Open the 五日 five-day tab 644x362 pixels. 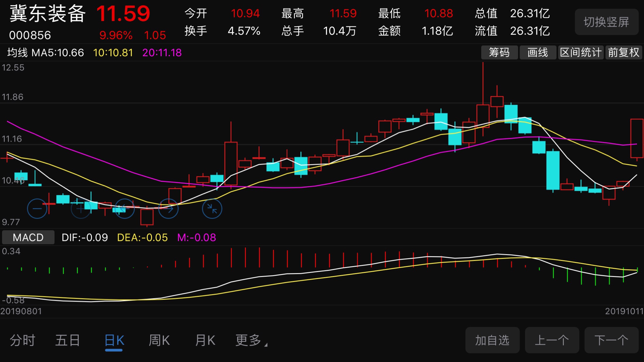(68, 340)
